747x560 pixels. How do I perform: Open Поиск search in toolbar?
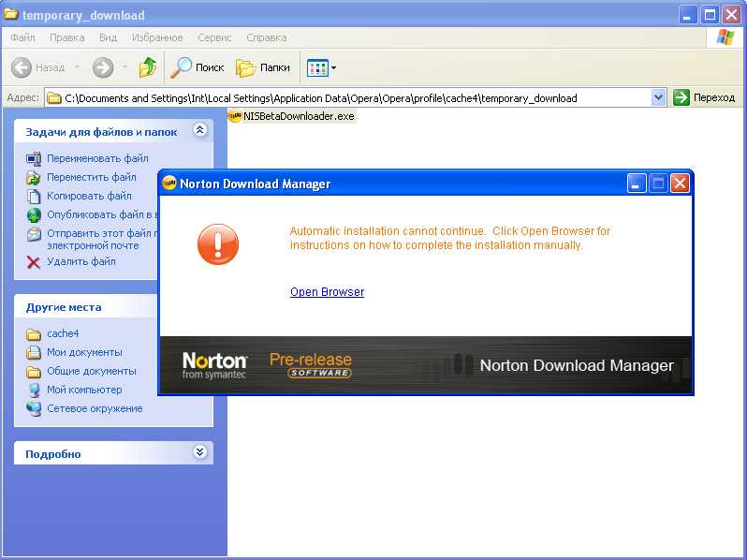[x=198, y=67]
